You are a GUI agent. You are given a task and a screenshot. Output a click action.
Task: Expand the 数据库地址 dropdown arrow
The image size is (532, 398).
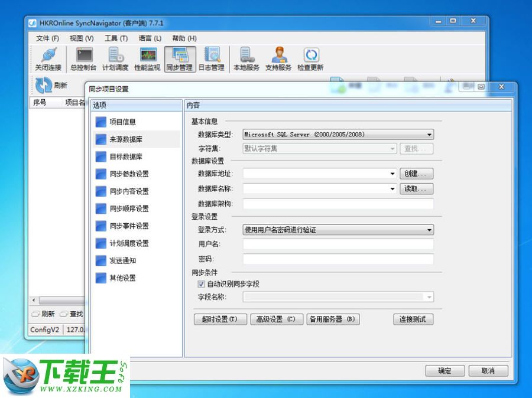[392, 174]
